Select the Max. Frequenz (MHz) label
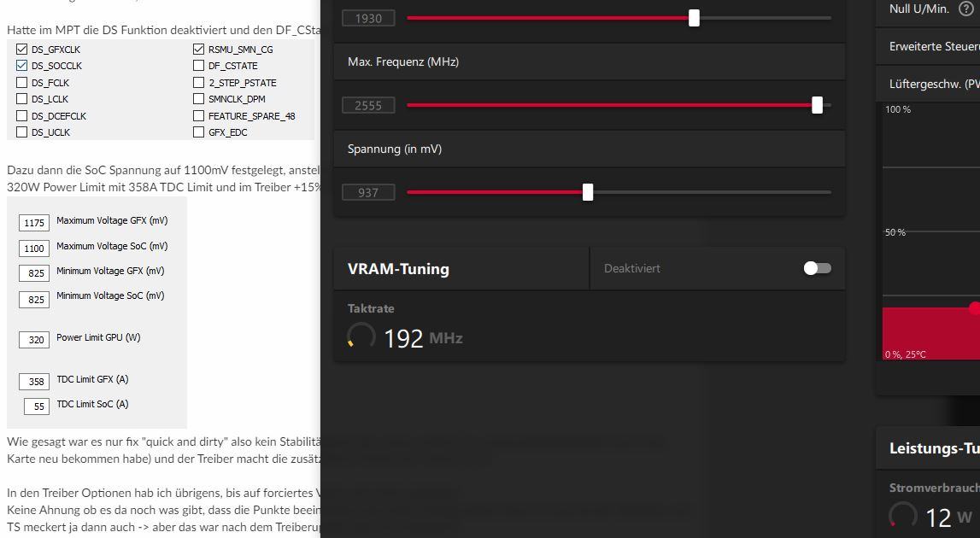 pyautogui.click(x=403, y=61)
